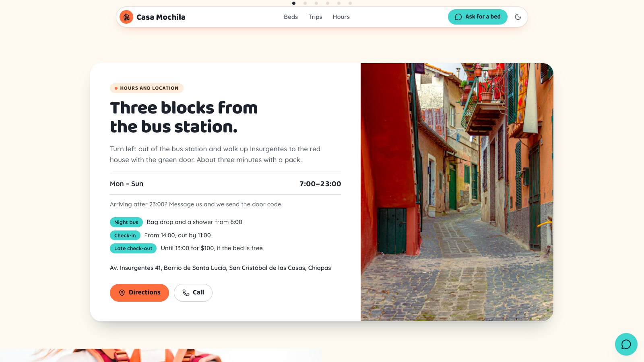Click the Night bus tag
This screenshot has height=362, width=644.
coord(126,222)
